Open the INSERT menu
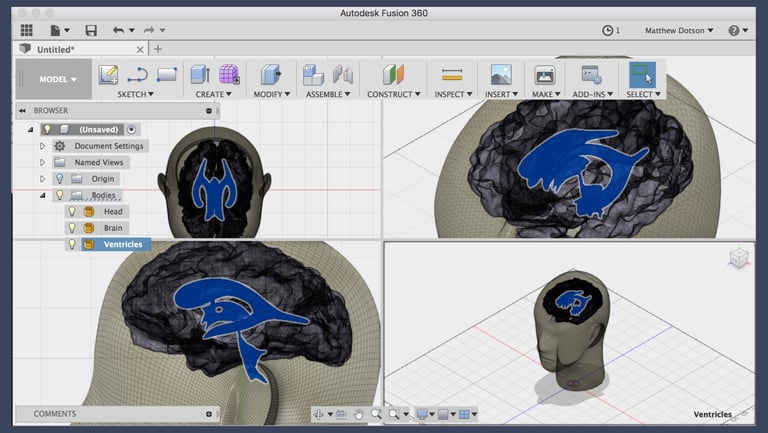The height and width of the screenshot is (433, 768). [502, 94]
